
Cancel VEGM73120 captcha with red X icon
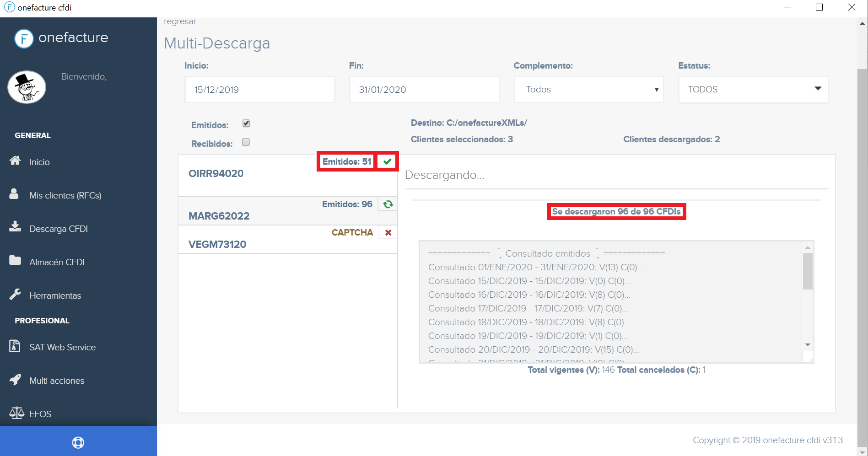[388, 232]
